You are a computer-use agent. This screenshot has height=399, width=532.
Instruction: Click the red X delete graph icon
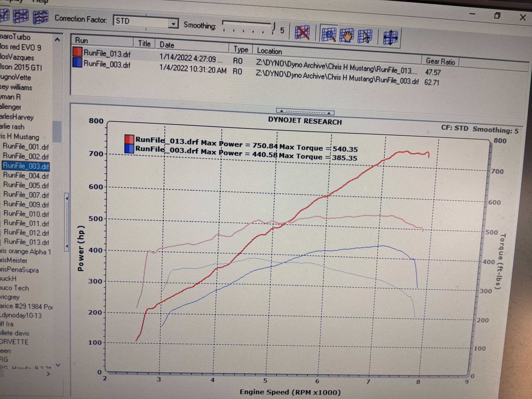(302, 32)
